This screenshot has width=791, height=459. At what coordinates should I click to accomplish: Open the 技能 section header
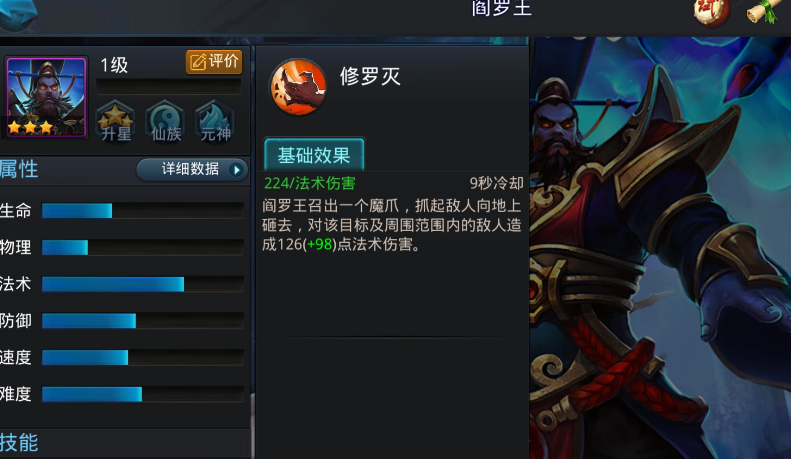coord(19,442)
